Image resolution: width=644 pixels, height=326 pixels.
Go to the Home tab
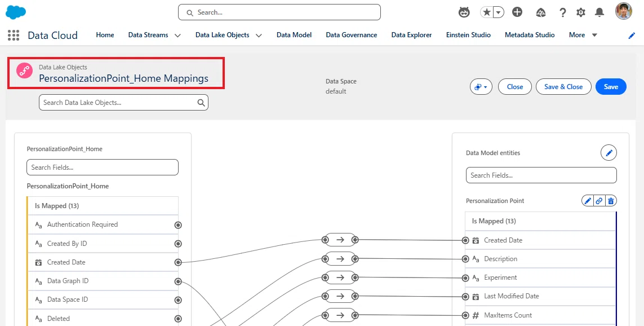pyautogui.click(x=105, y=35)
